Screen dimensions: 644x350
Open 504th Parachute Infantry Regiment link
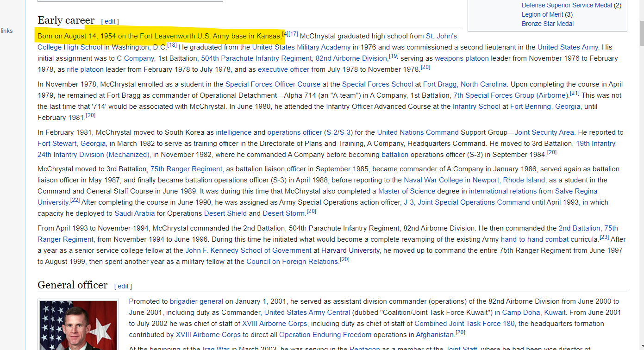(x=256, y=58)
